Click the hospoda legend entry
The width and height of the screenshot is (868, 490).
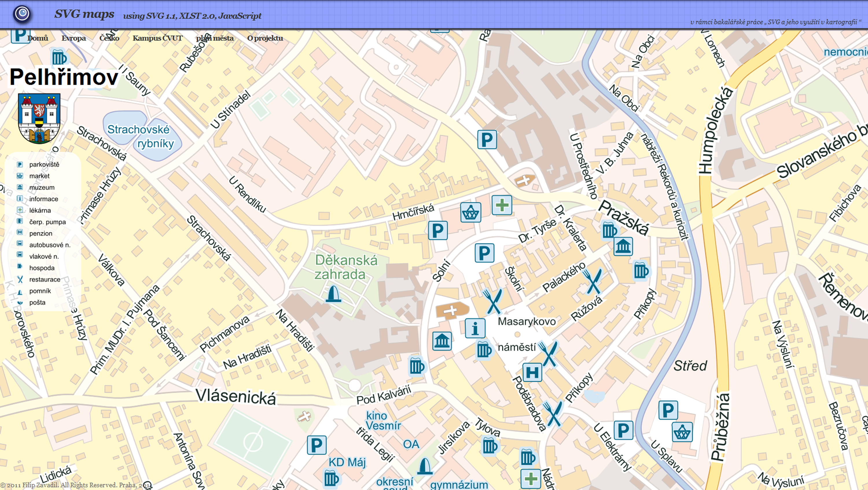[36, 268]
